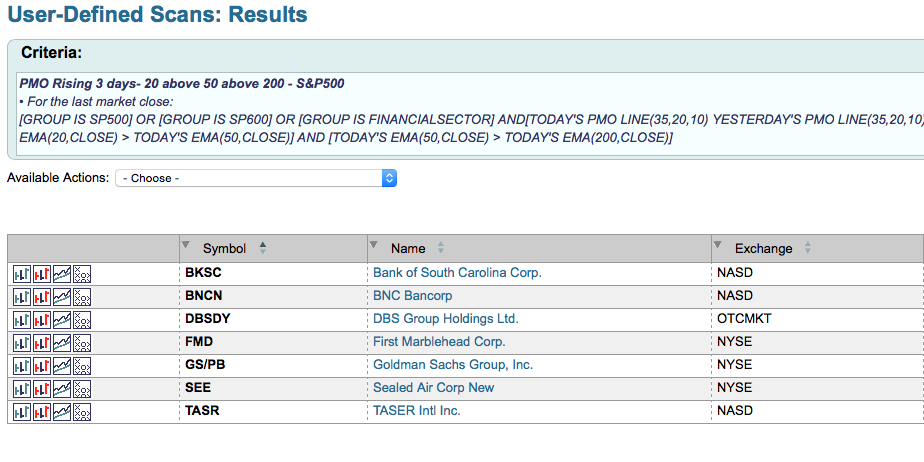924x462 pixels.
Task: Open blue bar chart icon for BKSC
Action: coord(22,273)
